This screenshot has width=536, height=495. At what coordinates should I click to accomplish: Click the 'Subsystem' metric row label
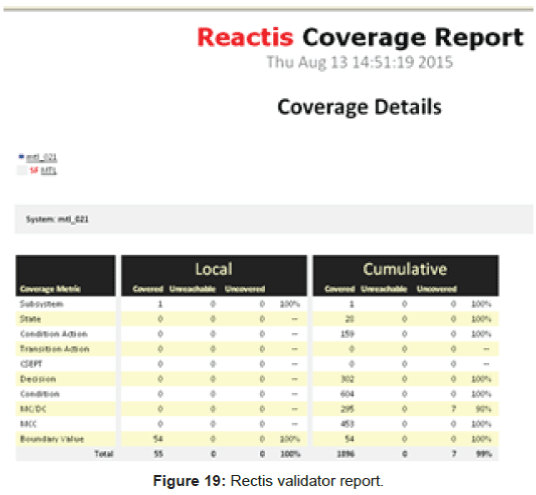pos(41,304)
